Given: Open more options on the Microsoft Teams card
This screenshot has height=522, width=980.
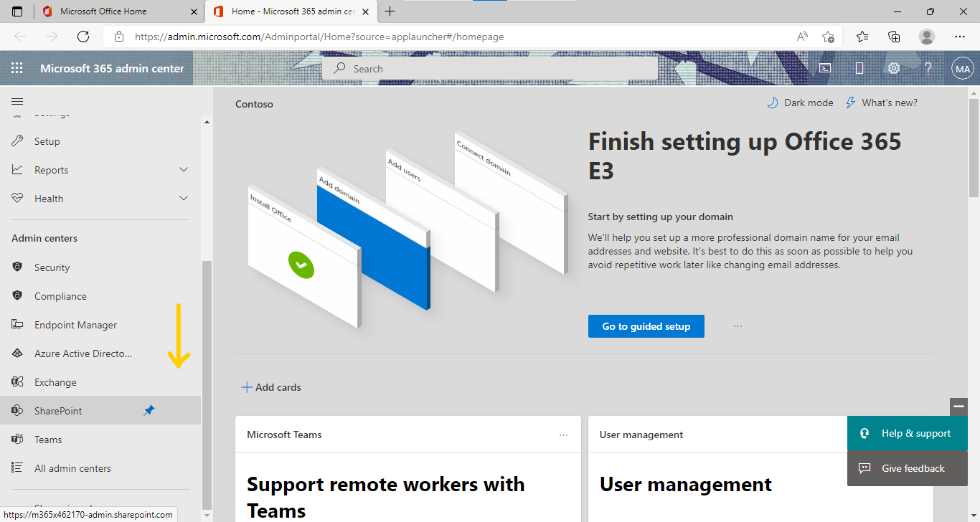Looking at the screenshot, I should click(x=563, y=434).
